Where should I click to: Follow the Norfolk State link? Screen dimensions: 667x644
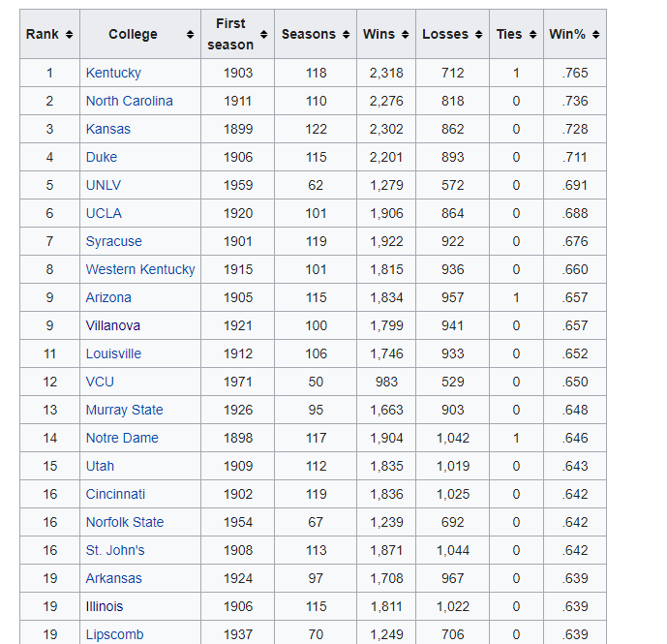point(125,522)
